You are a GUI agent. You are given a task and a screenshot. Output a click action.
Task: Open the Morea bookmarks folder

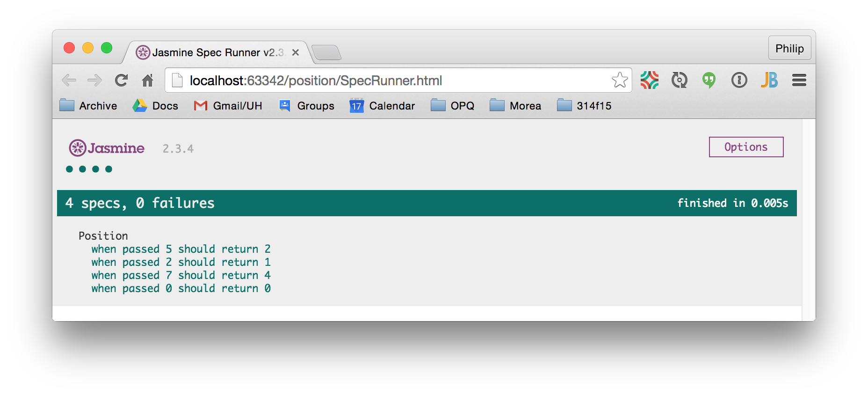[x=515, y=106]
